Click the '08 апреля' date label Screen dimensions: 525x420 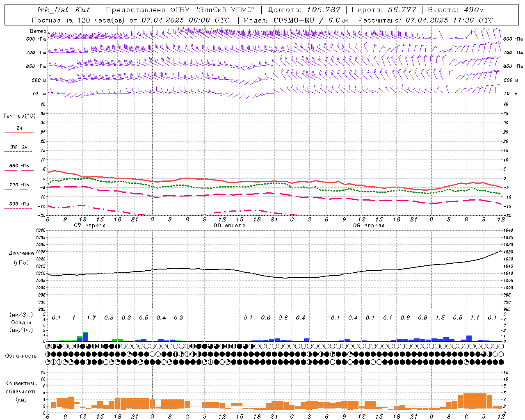tap(229, 226)
